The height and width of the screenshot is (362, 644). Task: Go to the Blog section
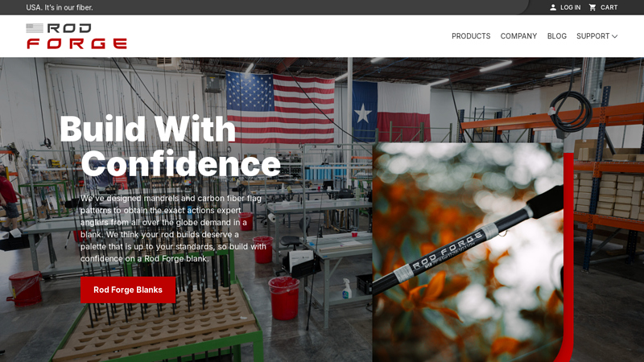(x=556, y=36)
